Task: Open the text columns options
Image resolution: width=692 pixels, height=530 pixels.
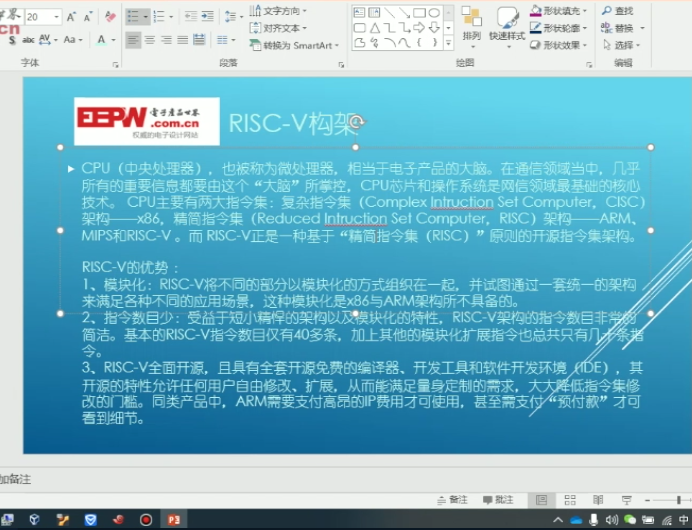Action: (x=226, y=40)
